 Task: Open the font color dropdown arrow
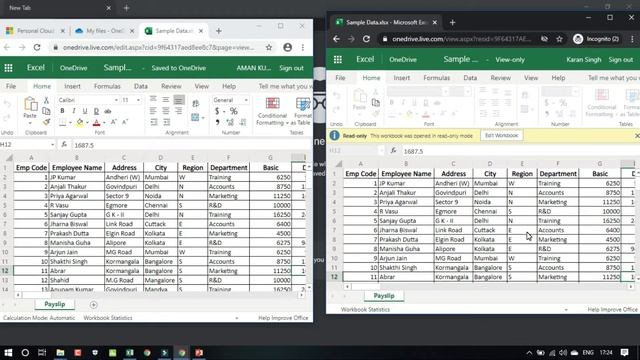click(104, 122)
